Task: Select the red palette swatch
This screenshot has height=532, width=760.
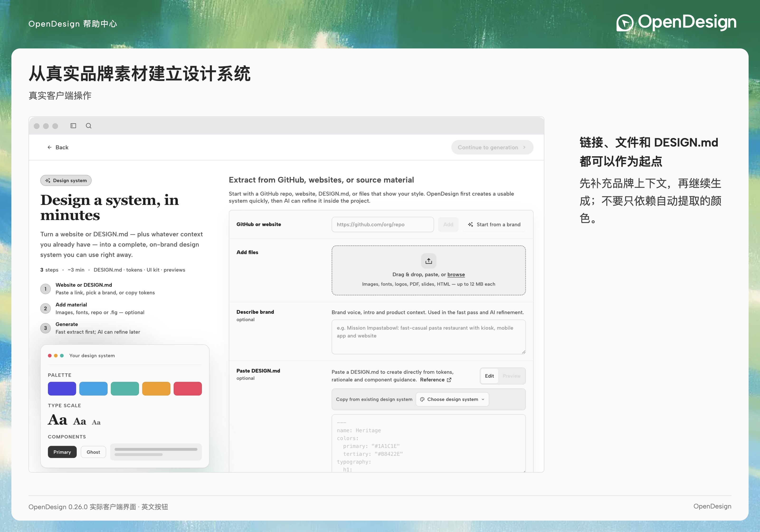Action: (x=188, y=389)
